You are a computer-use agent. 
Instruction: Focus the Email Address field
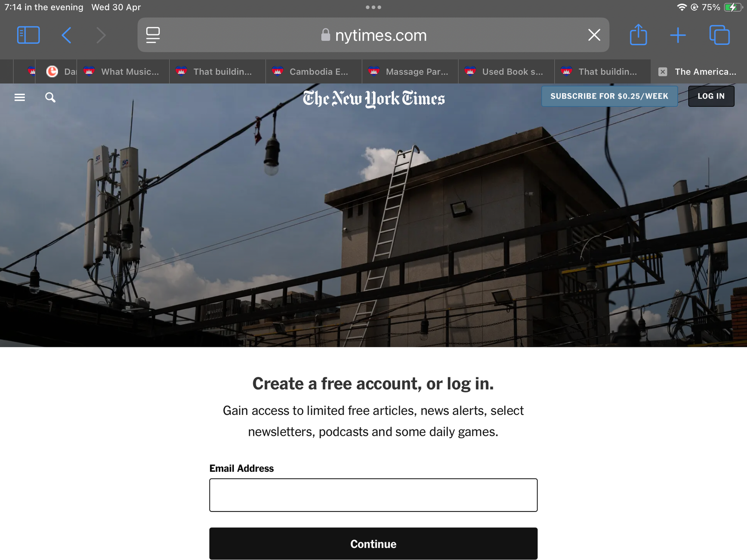tap(373, 495)
